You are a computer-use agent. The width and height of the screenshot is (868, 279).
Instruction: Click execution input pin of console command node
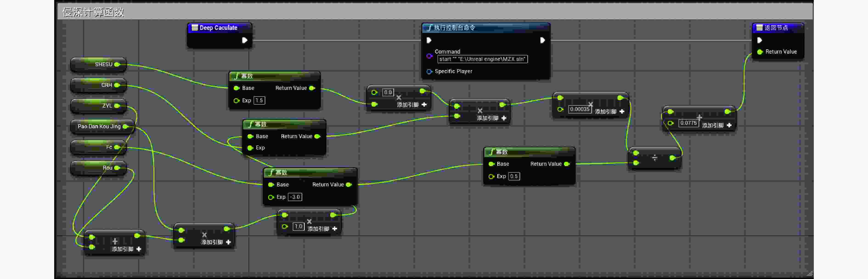pyautogui.click(x=429, y=40)
